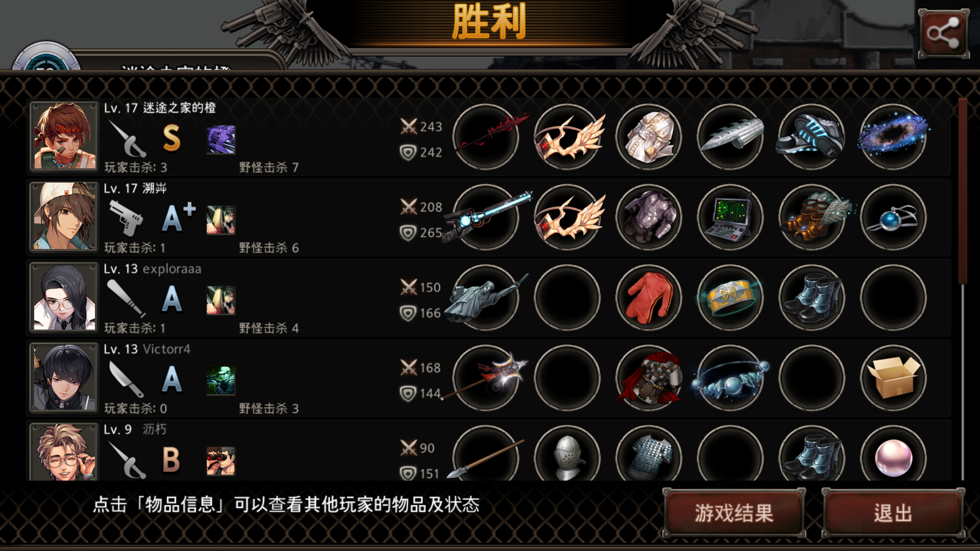The height and width of the screenshot is (551, 980).
Task: Click the purple skill icon beside S rank
Action: point(221,139)
